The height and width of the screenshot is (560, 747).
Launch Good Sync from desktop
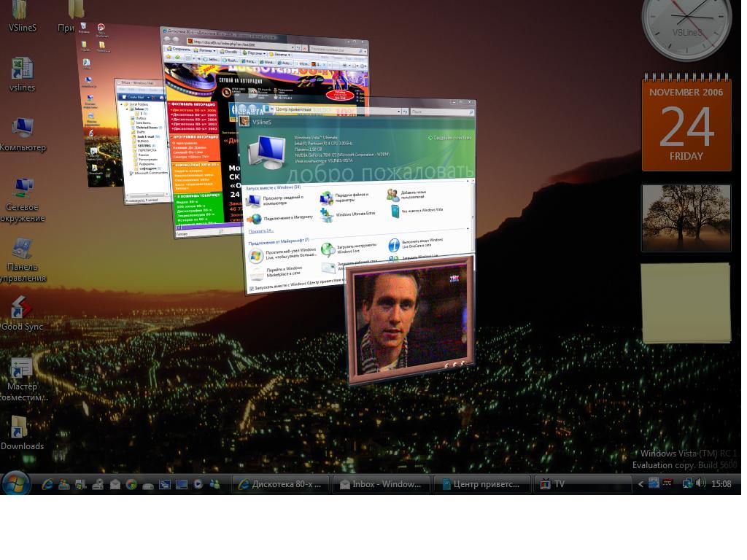tap(22, 314)
